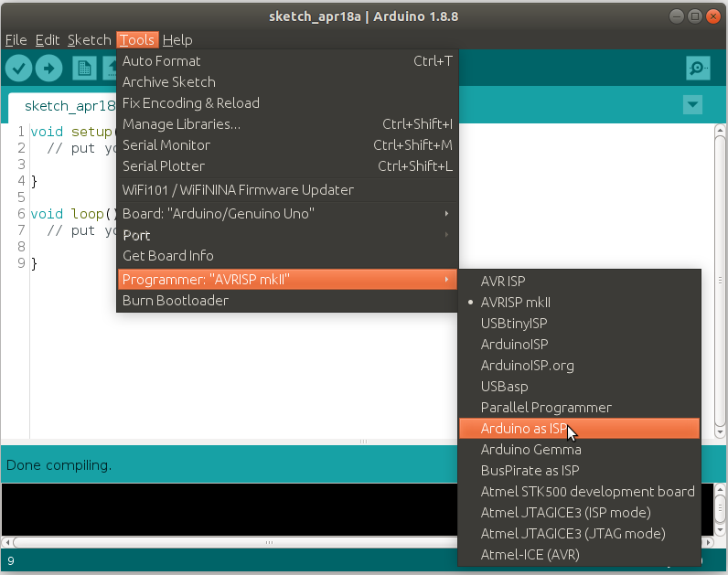Open Manage Libraries... entry

[287, 124]
